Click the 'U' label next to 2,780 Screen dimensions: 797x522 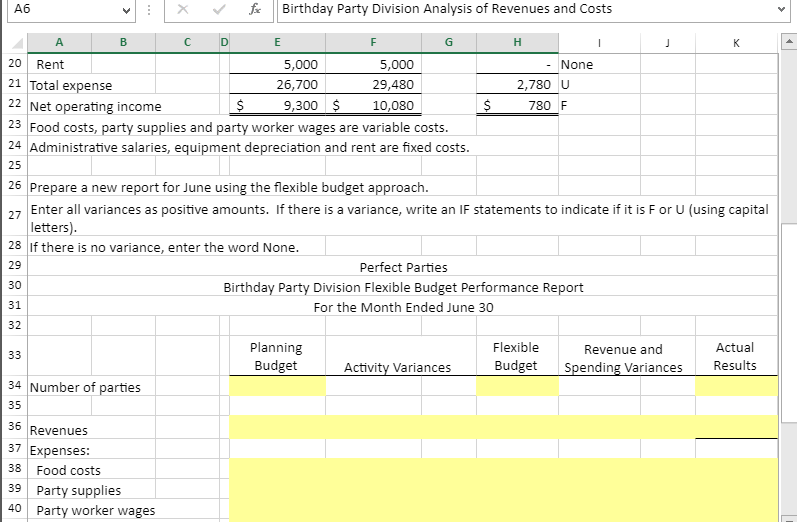565,85
